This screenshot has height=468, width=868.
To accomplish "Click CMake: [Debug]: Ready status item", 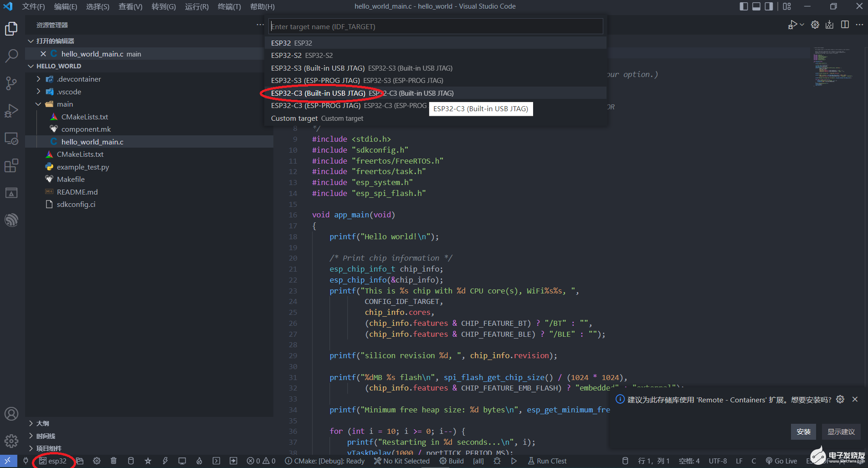I will (x=325, y=461).
